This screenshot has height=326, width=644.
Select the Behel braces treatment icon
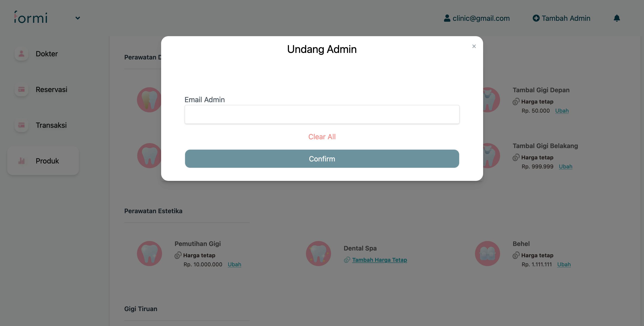[487, 253]
